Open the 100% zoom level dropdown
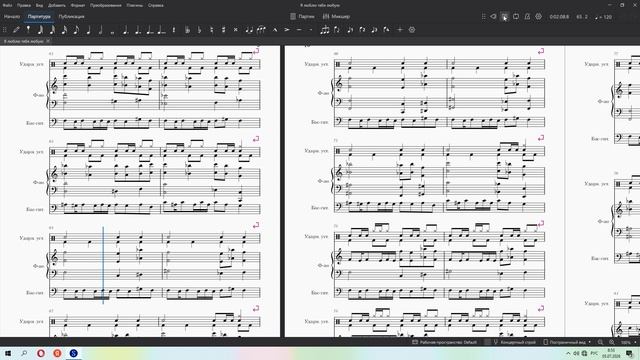640x360 pixels. click(629, 342)
